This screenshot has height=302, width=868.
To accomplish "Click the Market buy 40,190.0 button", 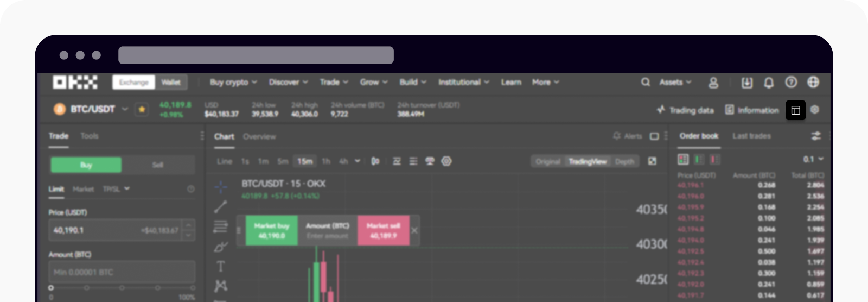I will coord(272,230).
